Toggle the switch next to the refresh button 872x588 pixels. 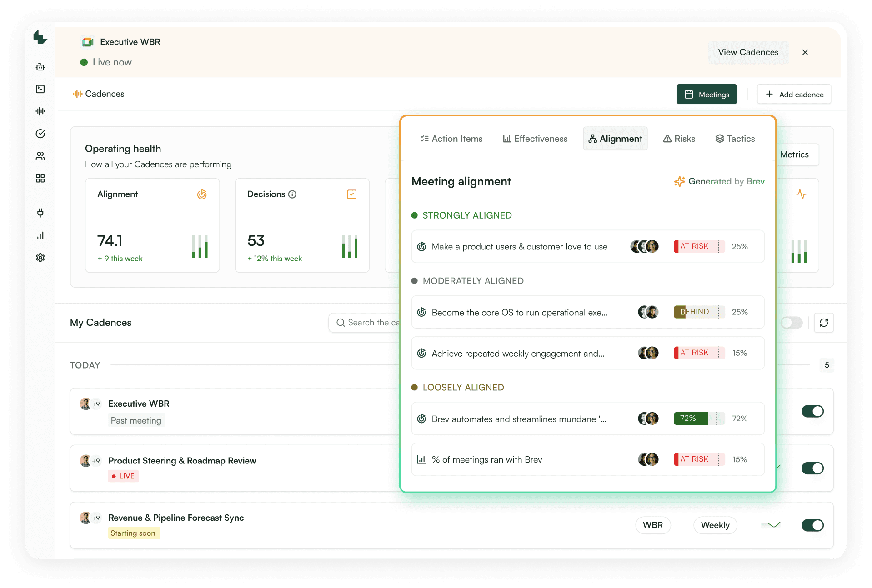click(x=792, y=323)
